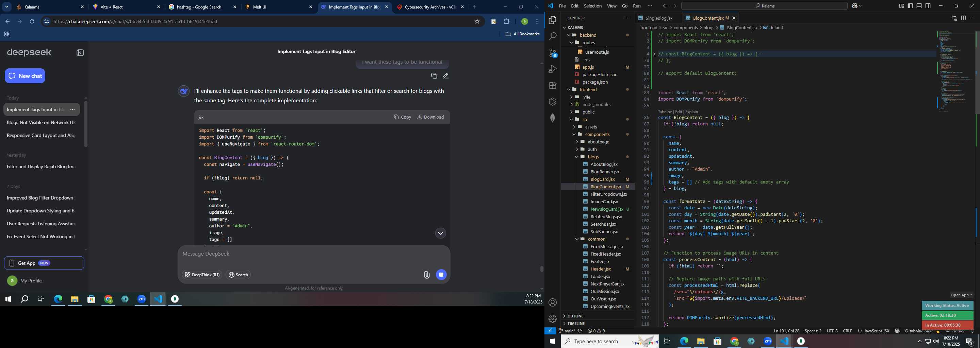Open Run and Debug view in VS Code
The image size is (980, 348).
point(552,69)
